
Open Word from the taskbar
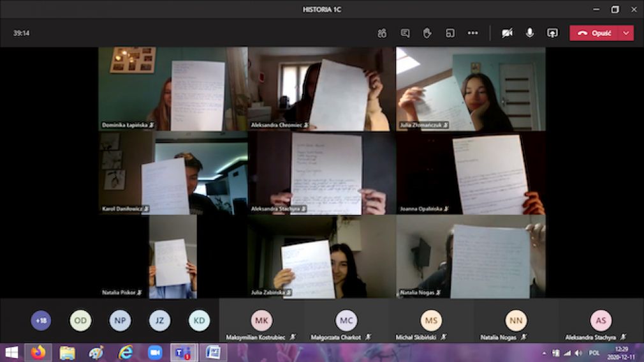click(x=213, y=352)
